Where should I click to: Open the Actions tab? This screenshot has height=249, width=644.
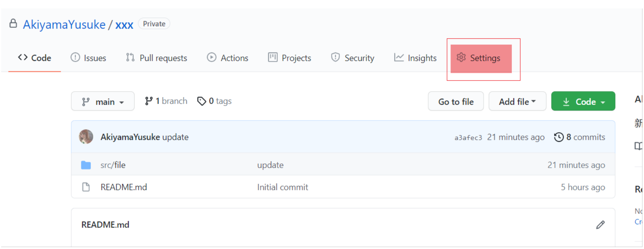click(228, 58)
